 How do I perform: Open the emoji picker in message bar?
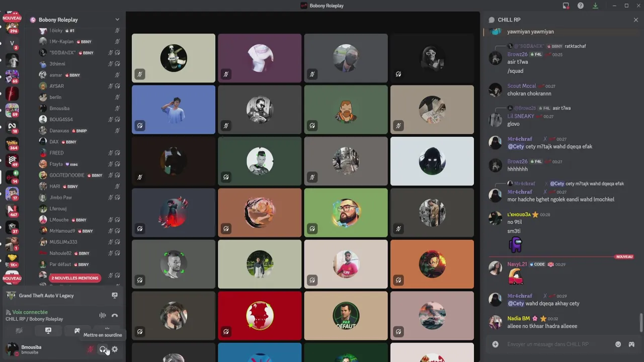618,344
